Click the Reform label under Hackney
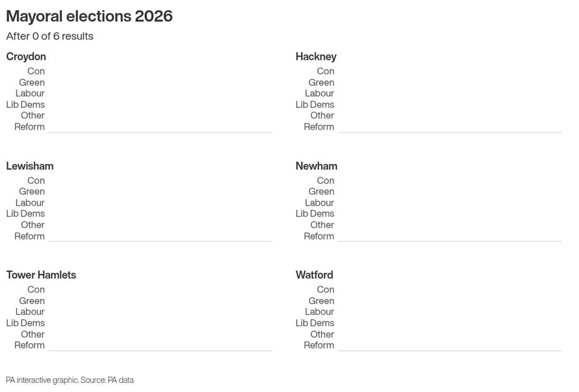 point(319,127)
